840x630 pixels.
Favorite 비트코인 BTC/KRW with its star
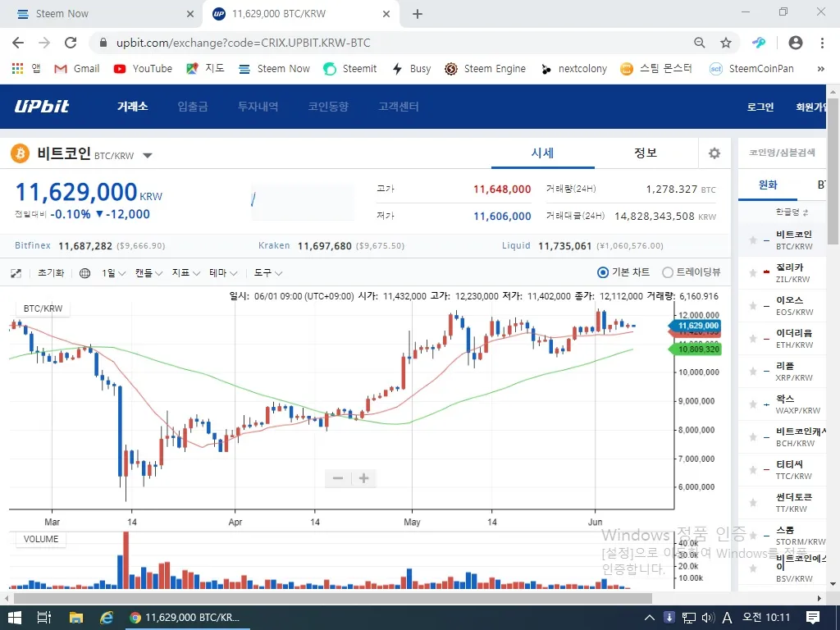[x=753, y=240]
